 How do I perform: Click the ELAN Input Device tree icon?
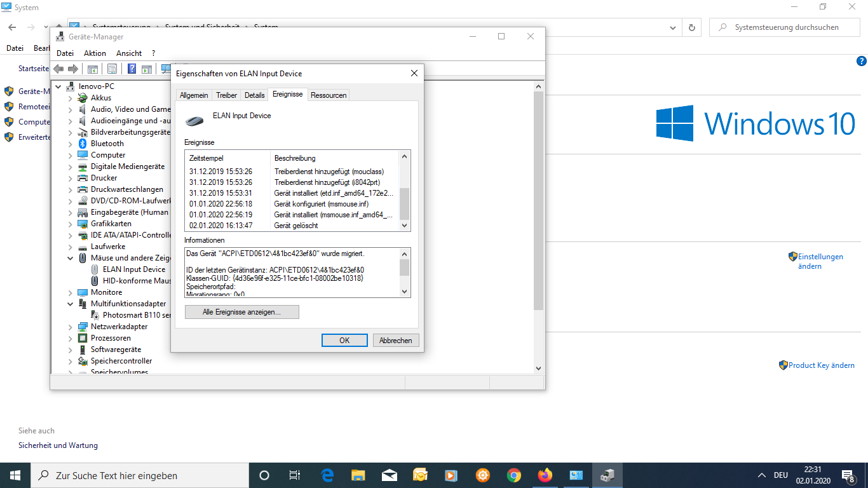pos(95,269)
